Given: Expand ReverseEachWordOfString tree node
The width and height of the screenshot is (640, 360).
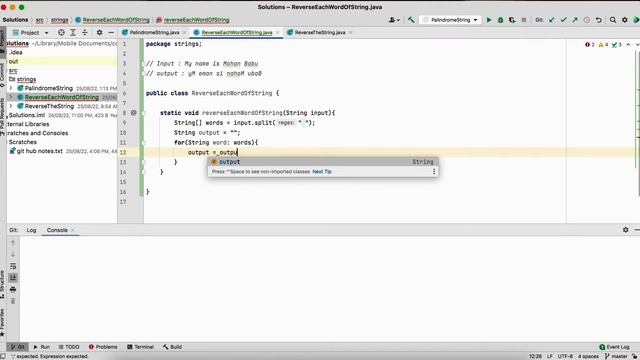Looking at the screenshot, I should coord(11,97).
